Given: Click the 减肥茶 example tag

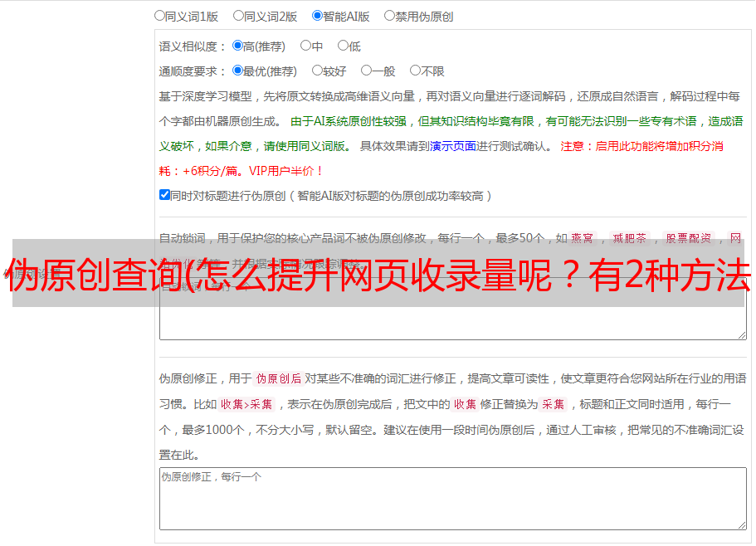Looking at the screenshot, I should 629,238.
